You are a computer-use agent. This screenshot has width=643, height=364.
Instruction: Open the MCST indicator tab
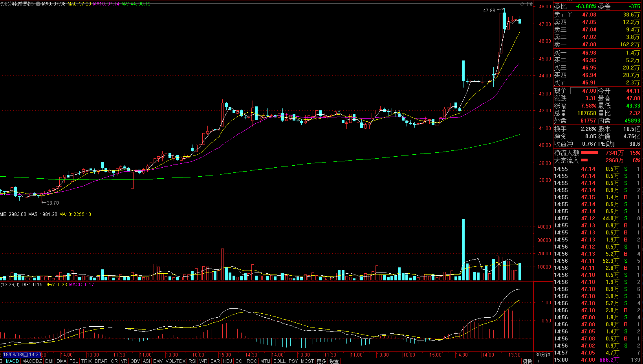[x=307, y=361]
